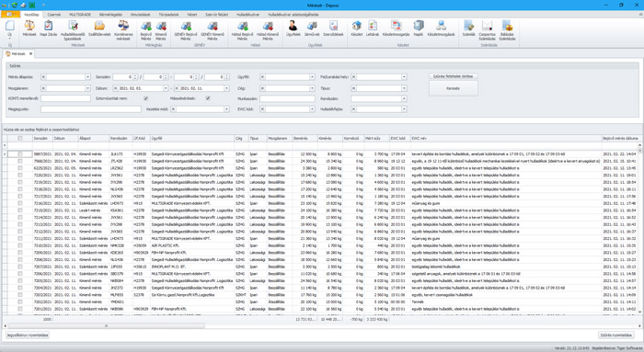Click in KONTI menetlevél input field
Screen dimensions: 644x352
65,98
